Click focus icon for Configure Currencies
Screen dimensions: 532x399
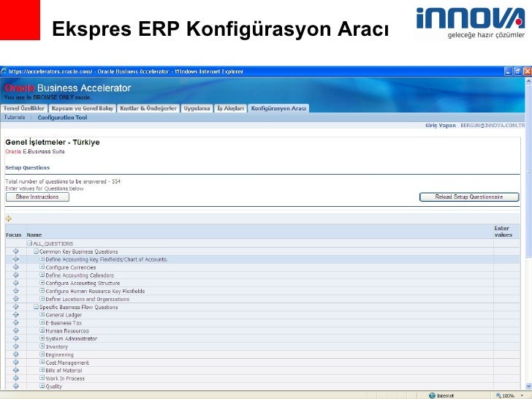(16, 267)
